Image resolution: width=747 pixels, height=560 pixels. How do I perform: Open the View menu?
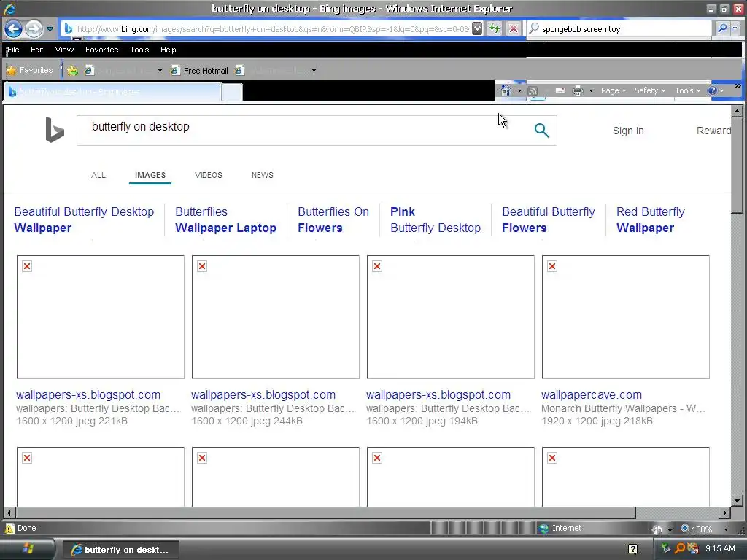click(x=64, y=50)
